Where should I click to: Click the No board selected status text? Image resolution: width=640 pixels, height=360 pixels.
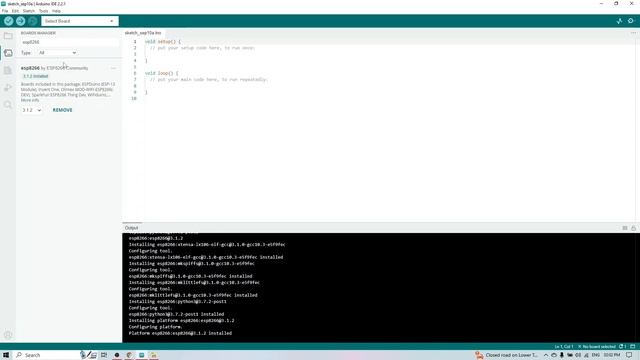point(596,347)
